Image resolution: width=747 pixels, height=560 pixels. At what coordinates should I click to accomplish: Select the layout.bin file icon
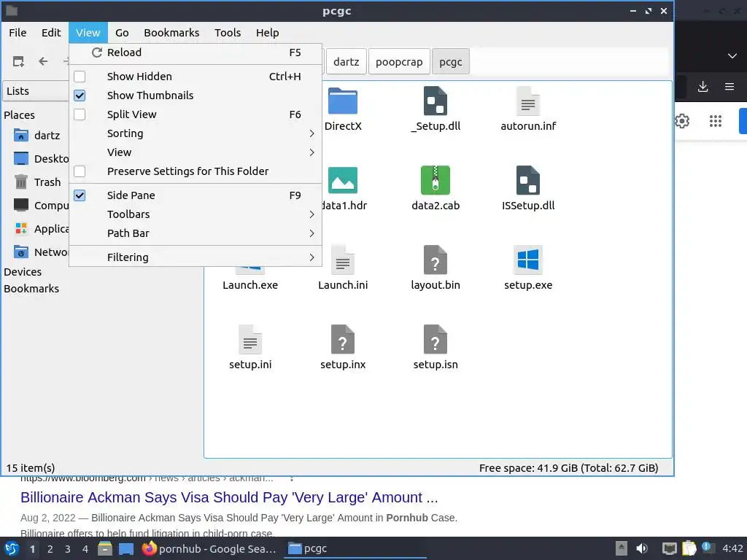click(435, 260)
